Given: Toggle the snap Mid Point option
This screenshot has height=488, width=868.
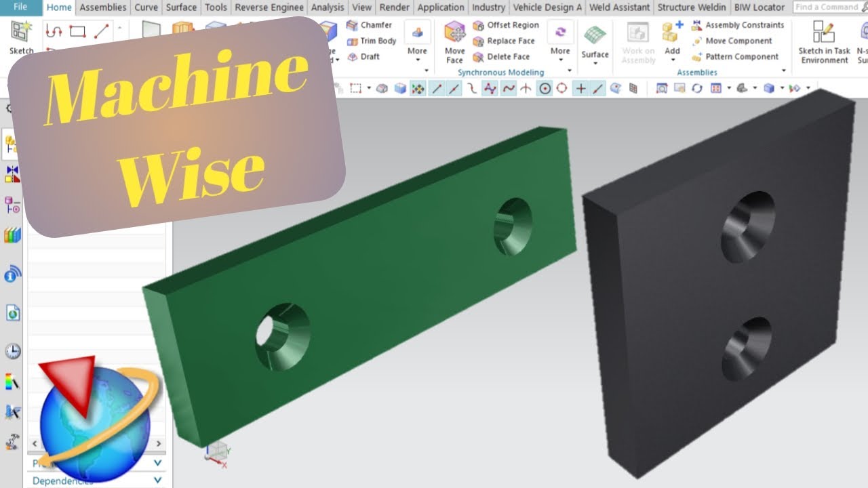Looking at the screenshot, I should click(x=454, y=89).
